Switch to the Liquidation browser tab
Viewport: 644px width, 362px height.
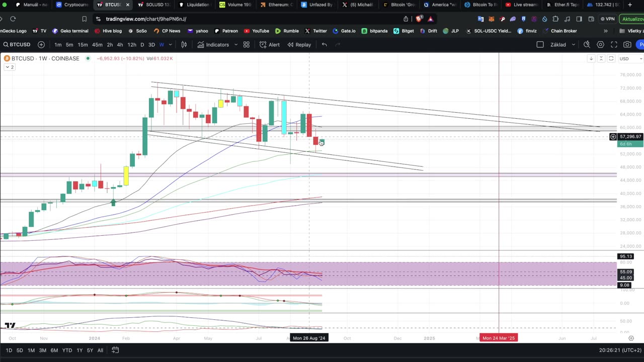[195, 5]
